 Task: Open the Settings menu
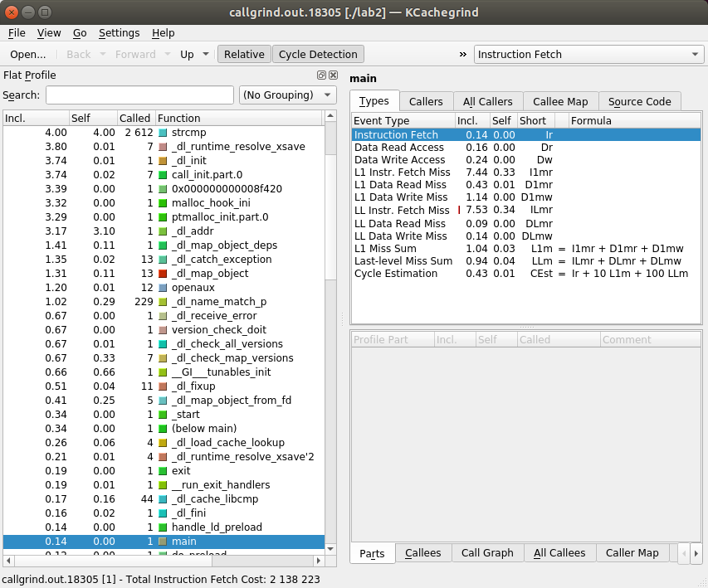click(x=119, y=33)
